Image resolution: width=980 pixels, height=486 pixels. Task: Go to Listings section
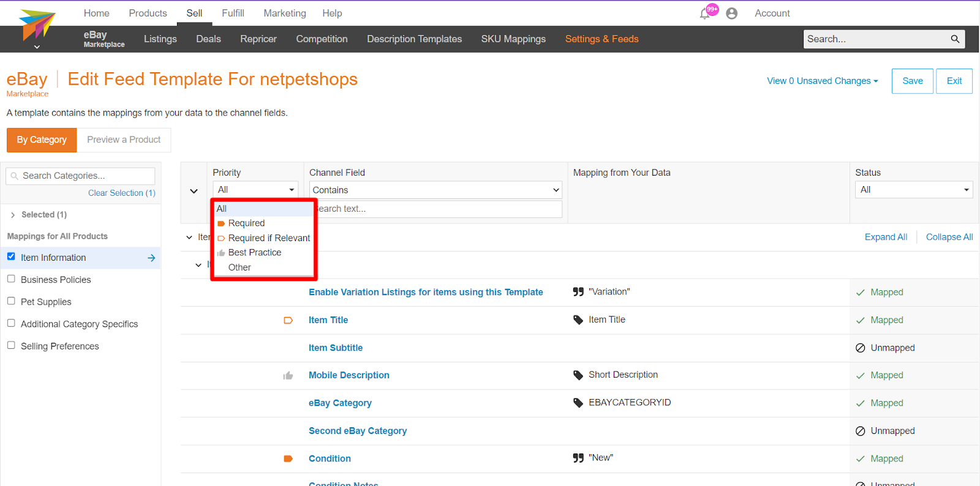160,39
